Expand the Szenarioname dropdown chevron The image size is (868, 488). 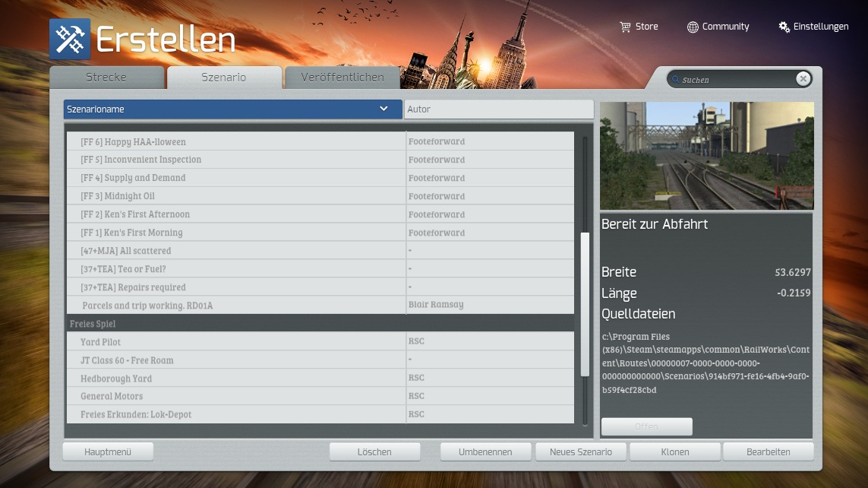[x=383, y=109]
